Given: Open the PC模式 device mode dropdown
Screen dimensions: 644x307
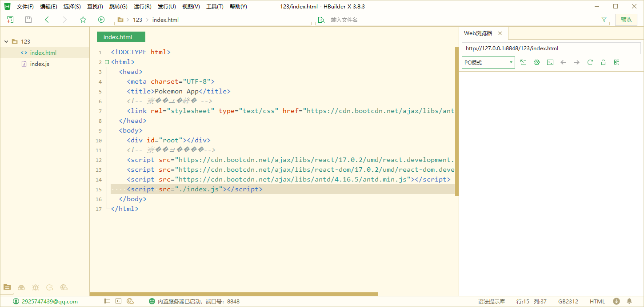Looking at the screenshot, I should (x=488, y=62).
